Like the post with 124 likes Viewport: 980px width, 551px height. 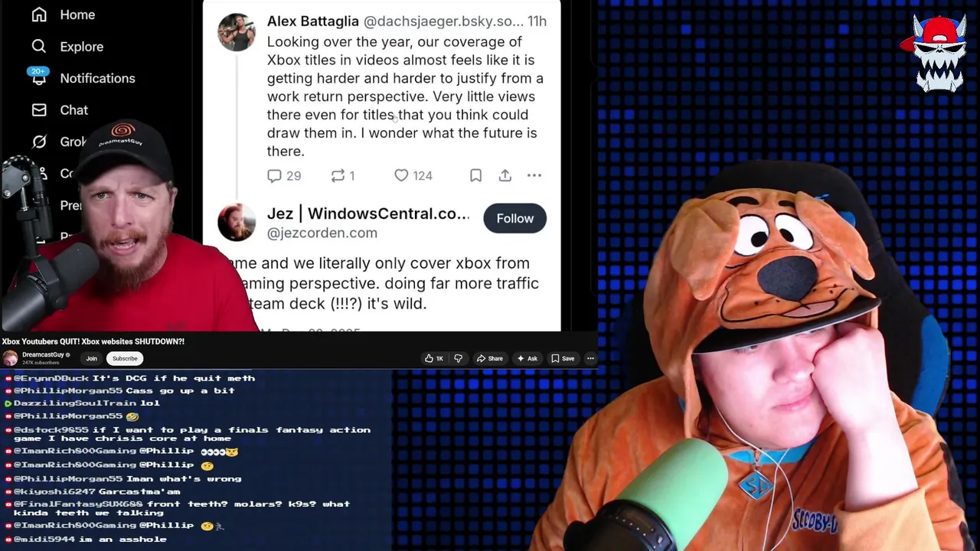401,176
